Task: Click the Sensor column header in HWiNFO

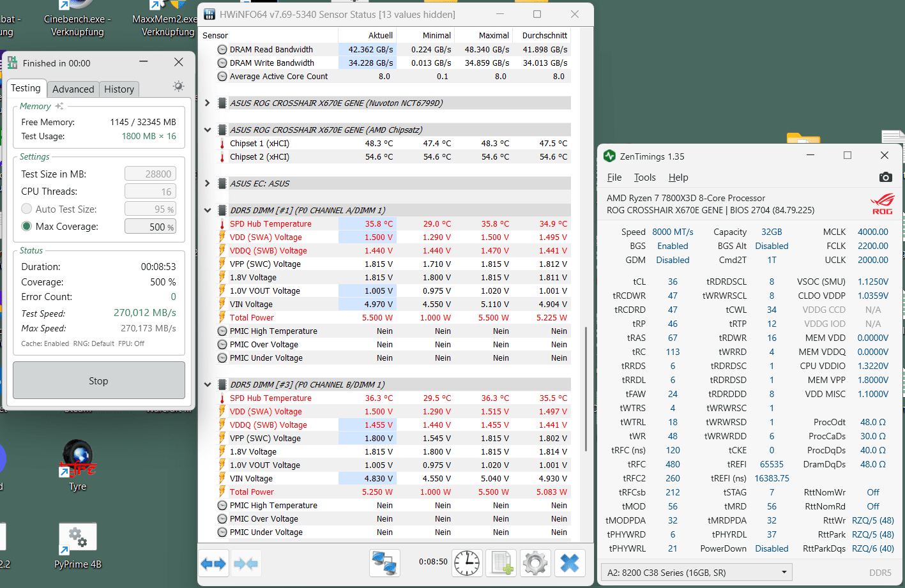Action: [x=270, y=35]
